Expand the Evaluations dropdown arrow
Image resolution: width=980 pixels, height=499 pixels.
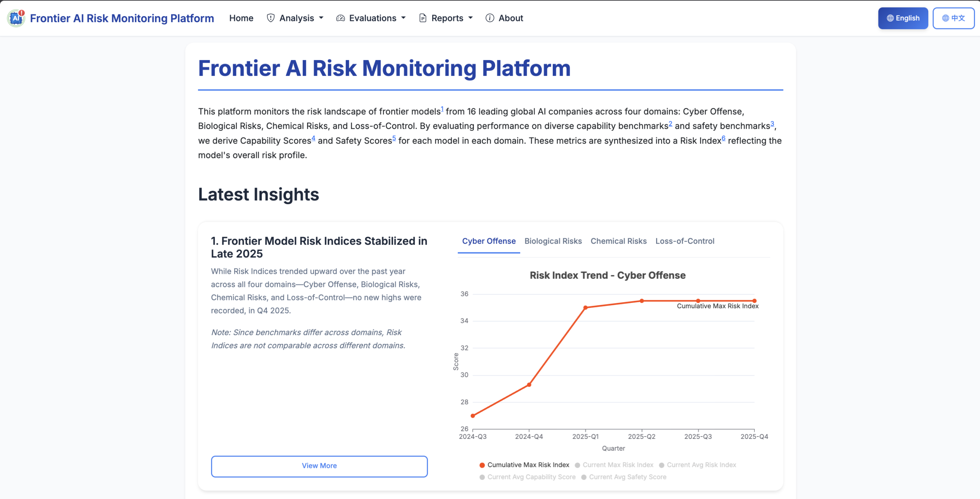(403, 18)
